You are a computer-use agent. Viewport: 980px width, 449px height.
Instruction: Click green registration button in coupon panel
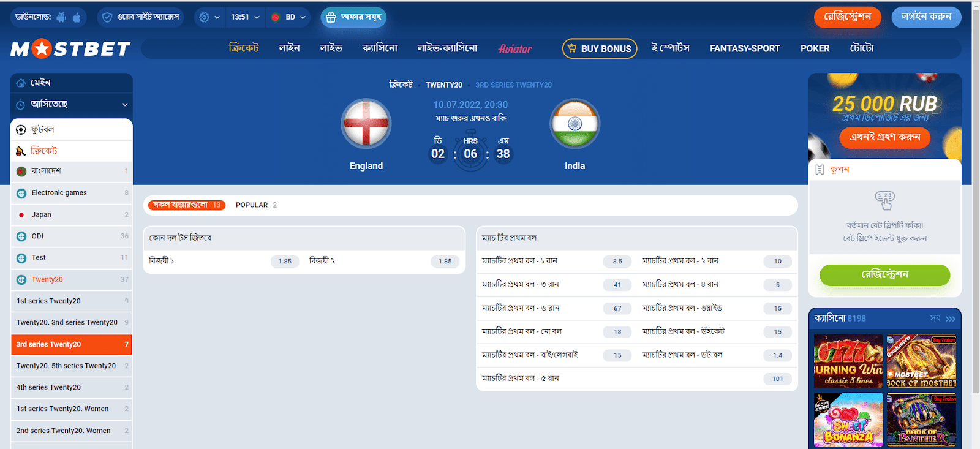pyautogui.click(x=884, y=275)
